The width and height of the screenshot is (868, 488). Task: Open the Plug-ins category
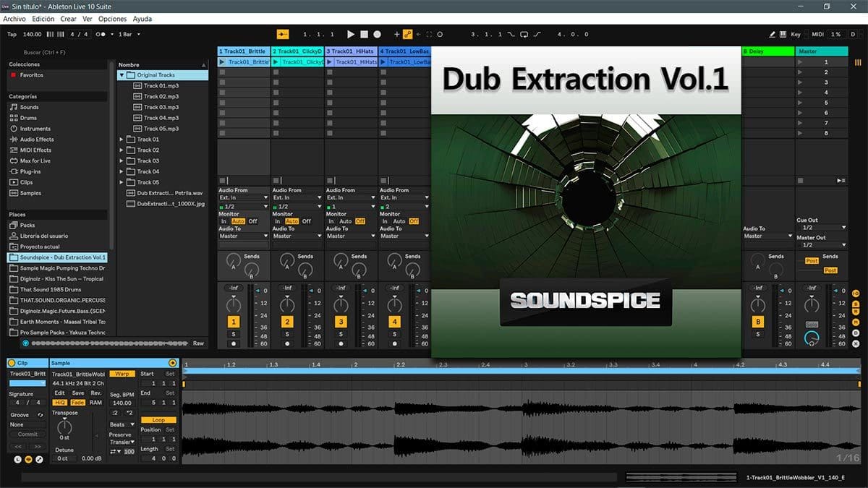tap(25, 171)
